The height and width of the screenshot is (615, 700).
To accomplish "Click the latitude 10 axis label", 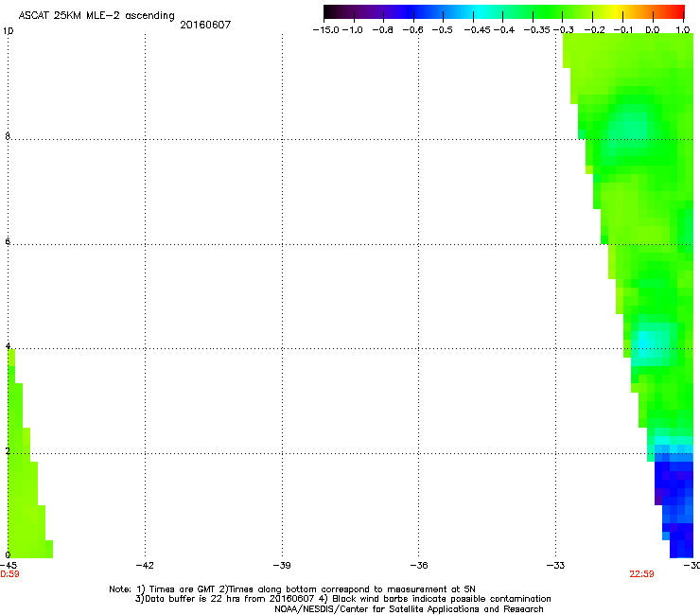I will [x=8, y=31].
